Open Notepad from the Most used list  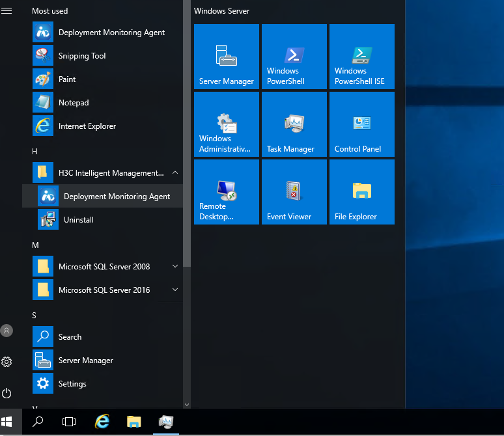pyautogui.click(x=102, y=103)
